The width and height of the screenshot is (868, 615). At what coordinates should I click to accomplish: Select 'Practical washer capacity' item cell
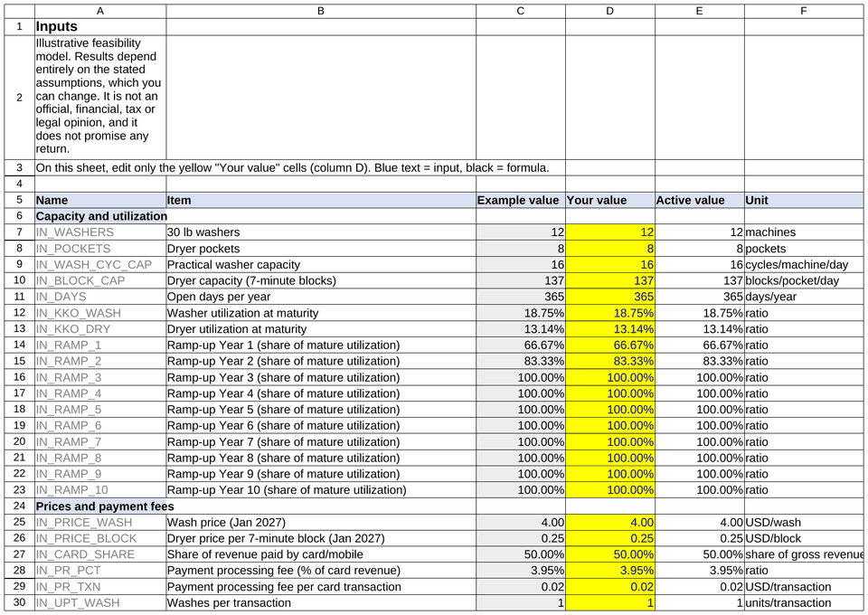[321, 265]
